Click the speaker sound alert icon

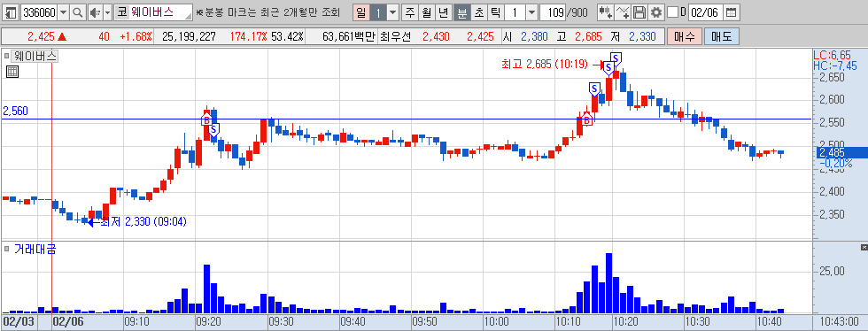(96, 12)
